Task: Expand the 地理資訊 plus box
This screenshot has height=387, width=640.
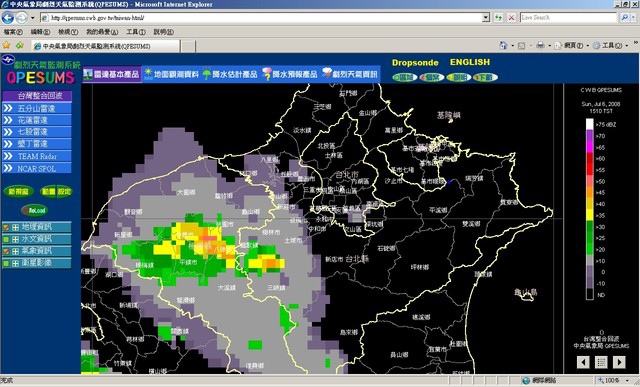Action: (x=15, y=227)
